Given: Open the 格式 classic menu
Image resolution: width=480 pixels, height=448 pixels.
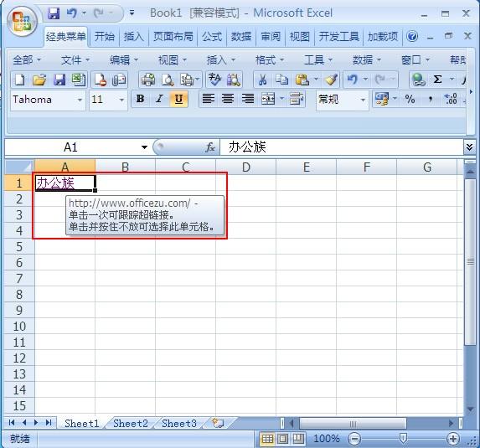Looking at the screenshot, I should pos(270,60).
